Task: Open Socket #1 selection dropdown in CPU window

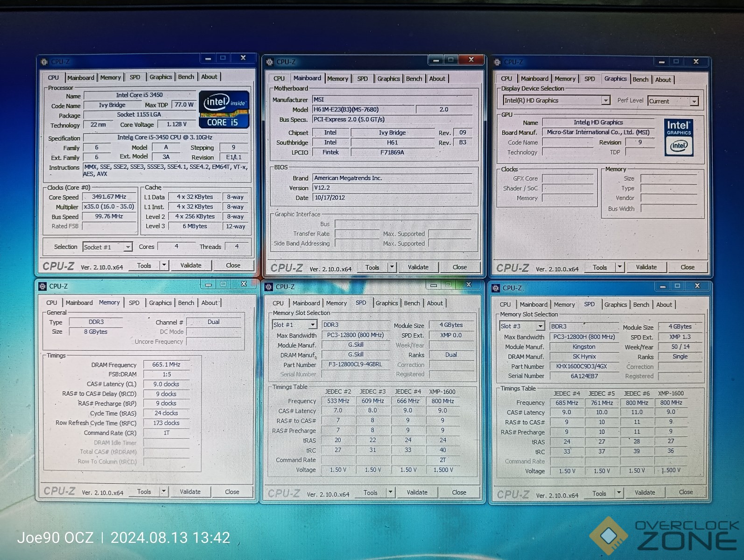Action: (x=127, y=247)
